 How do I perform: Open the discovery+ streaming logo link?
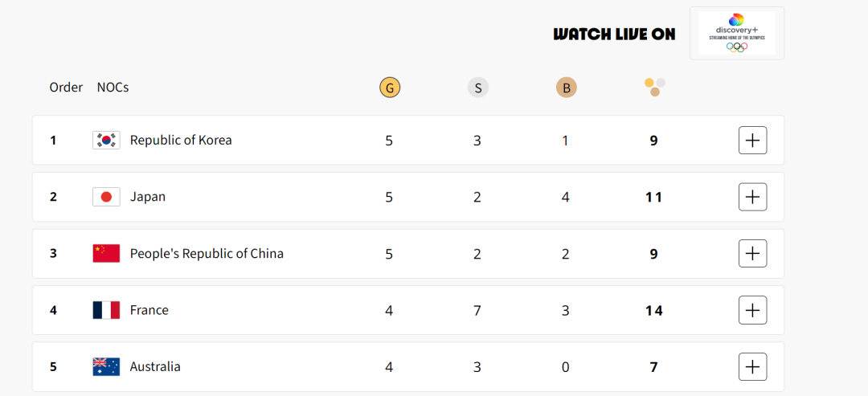click(737, 33)
